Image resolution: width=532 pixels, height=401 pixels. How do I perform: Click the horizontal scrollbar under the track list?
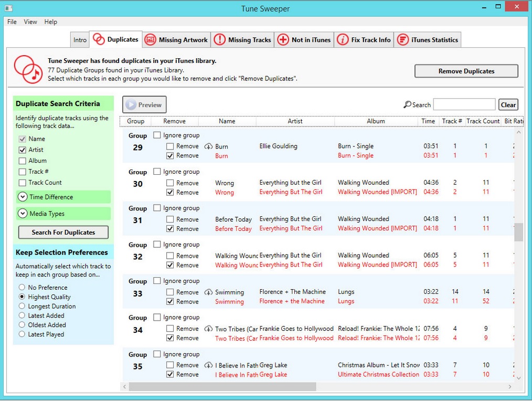[222, 387]
